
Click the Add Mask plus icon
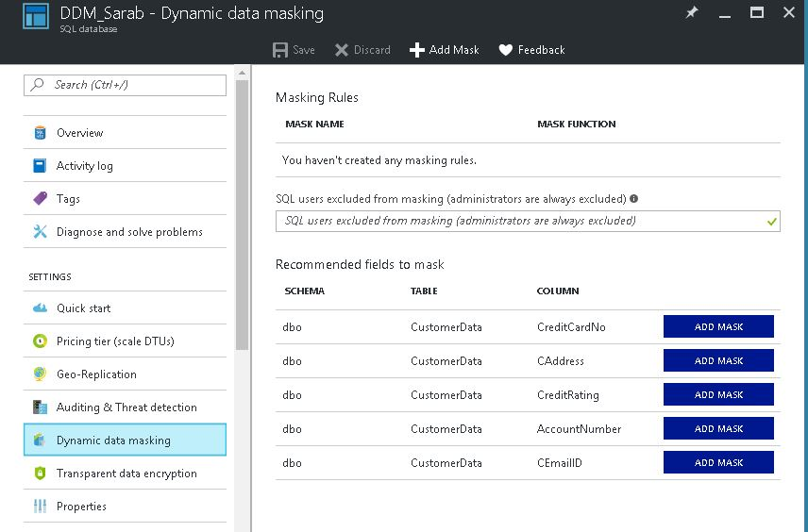pyautogui.click(x=416, y=50)
